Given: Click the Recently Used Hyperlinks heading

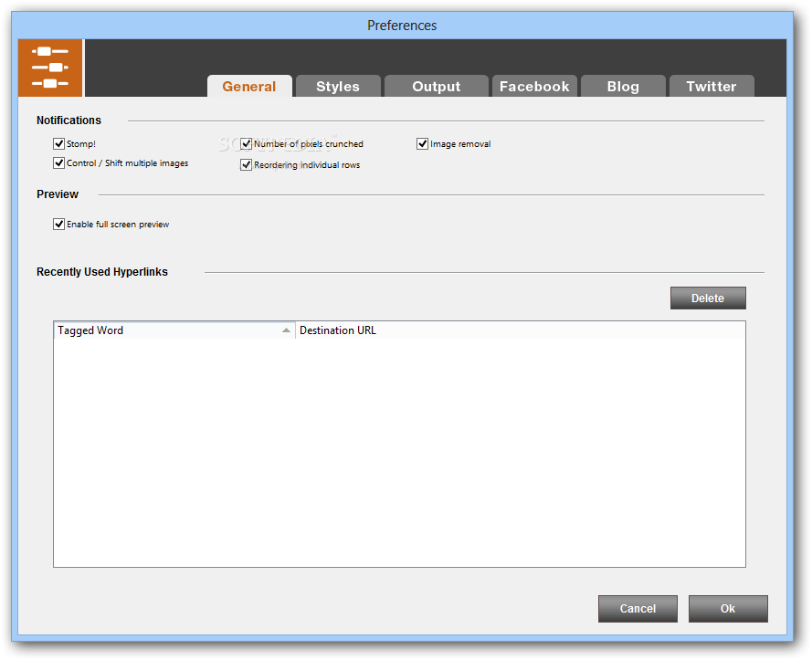Looking at the screenshot, I should click(x=102, y=272).
